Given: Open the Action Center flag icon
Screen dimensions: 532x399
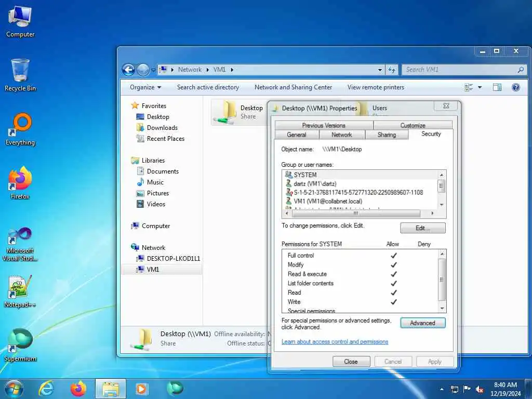Looking at the screenshot, I should tap(467, 389).
